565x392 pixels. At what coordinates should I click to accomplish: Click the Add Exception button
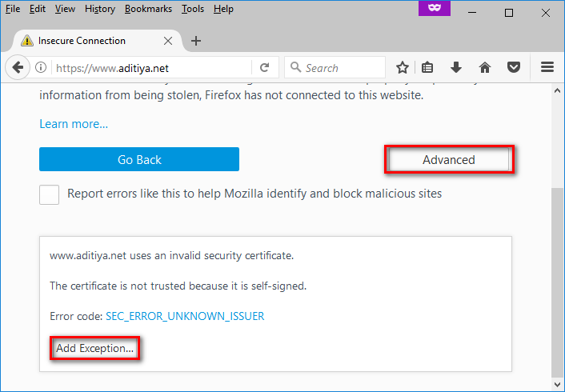(x=95, y=349)
